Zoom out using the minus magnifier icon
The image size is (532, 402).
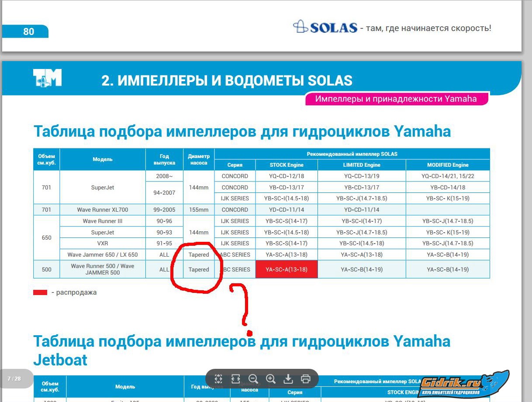point(253,378)
